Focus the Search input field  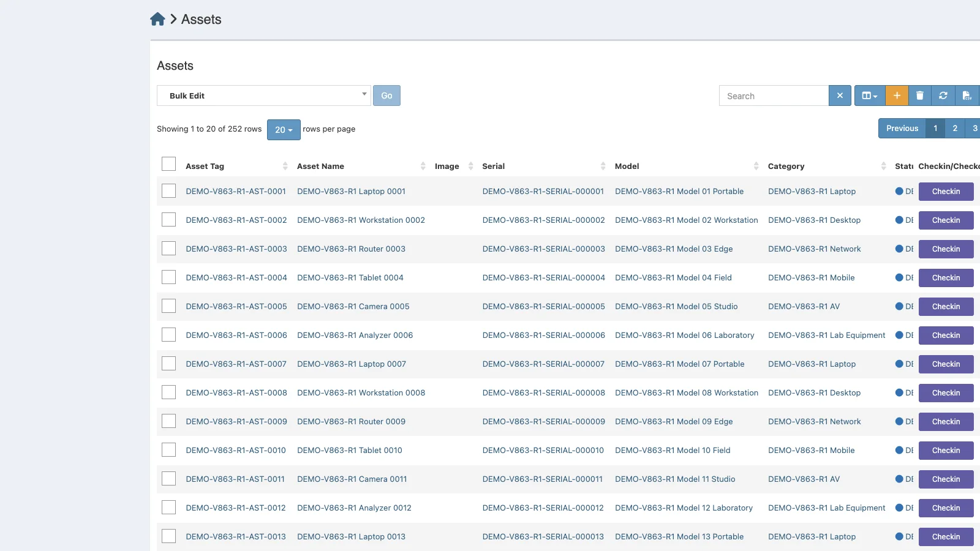tap(774, 96)
